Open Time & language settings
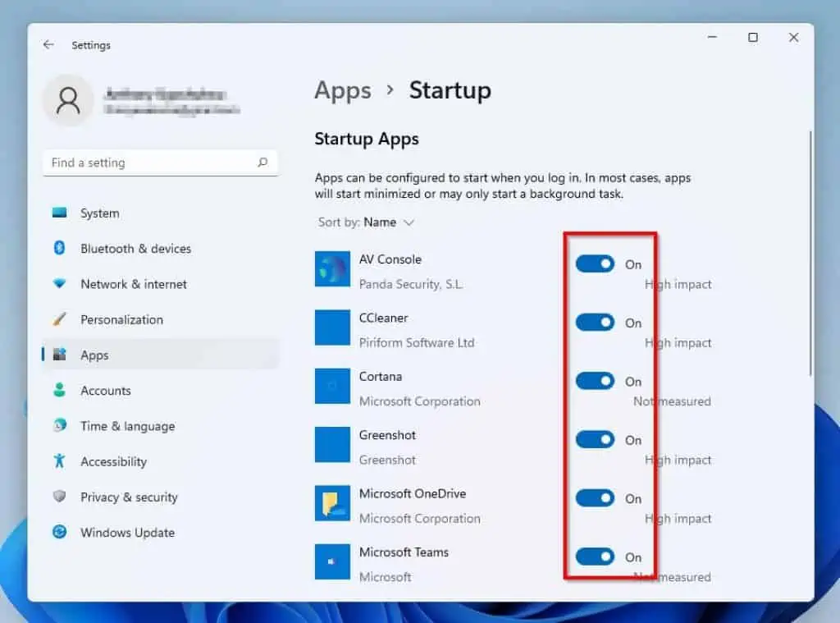The image size is (840, 623). [127, 426]
